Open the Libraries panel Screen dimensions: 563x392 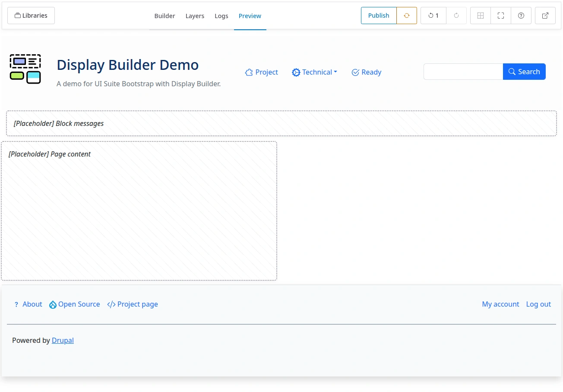click(31, 16)
